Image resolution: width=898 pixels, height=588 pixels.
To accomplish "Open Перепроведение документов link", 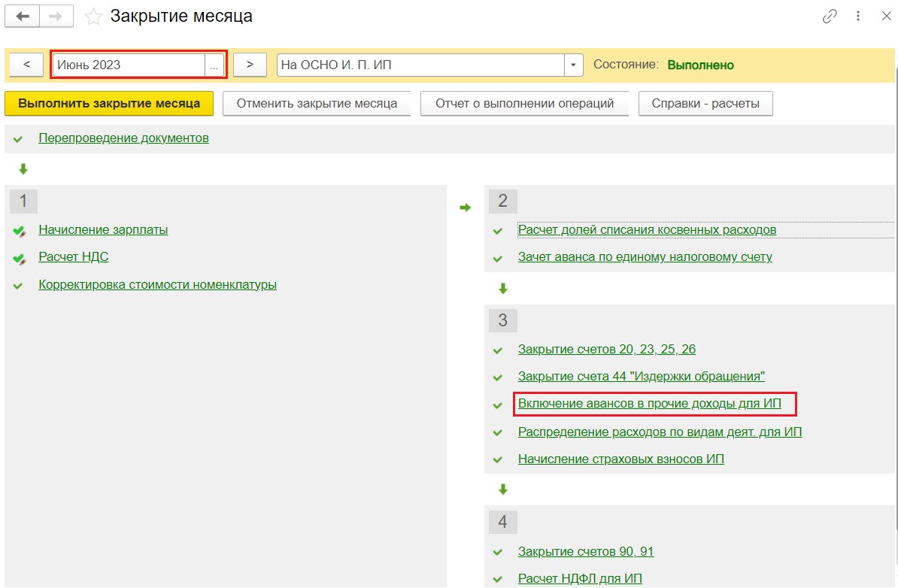I will pyautogui.click(x=123, y=138).
